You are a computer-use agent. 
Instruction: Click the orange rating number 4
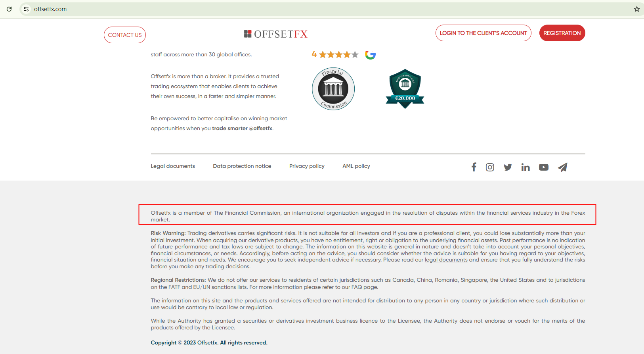point(314,54)
